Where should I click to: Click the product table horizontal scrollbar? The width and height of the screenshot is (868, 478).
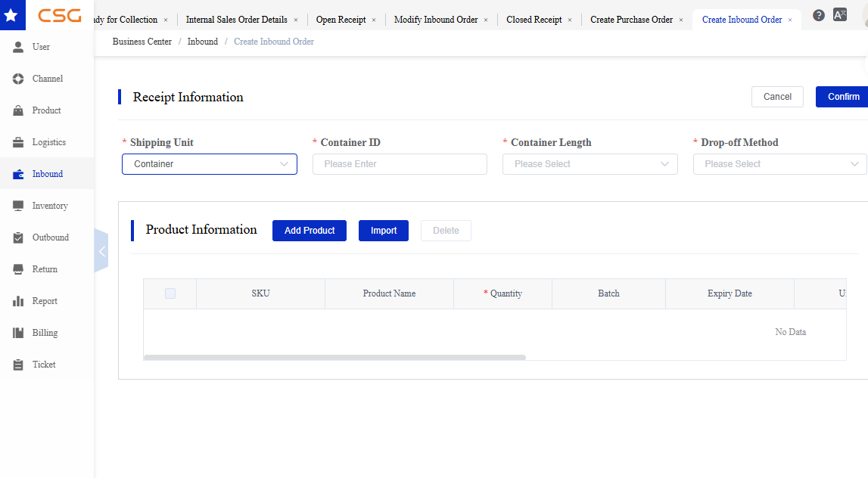click(334, 358)
